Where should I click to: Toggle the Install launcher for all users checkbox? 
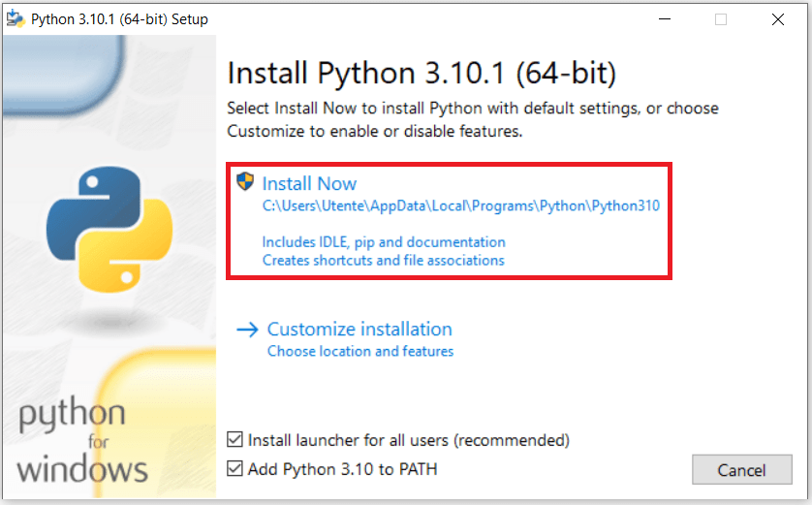[x=234, y=440]
